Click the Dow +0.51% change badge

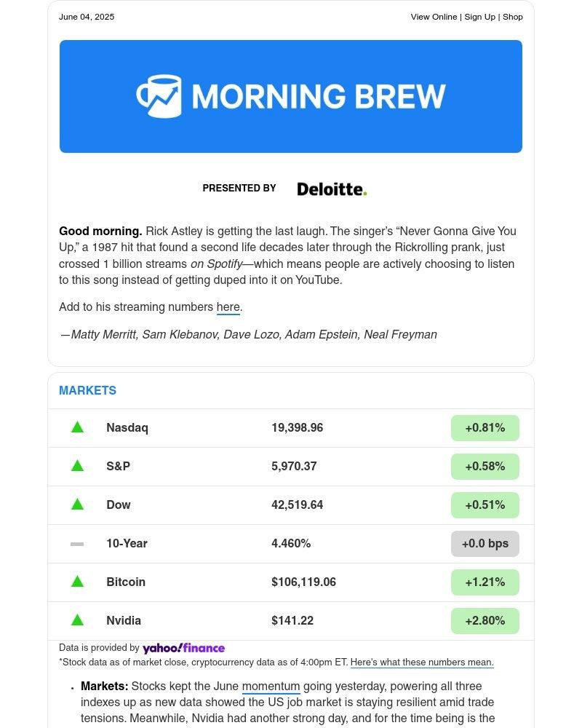click(485, 505)
